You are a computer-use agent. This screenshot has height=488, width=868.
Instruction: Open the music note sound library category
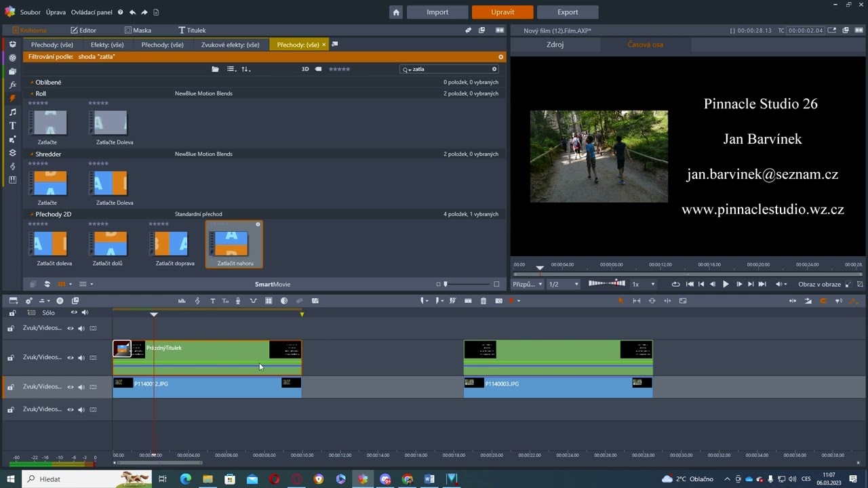(12, 112)
